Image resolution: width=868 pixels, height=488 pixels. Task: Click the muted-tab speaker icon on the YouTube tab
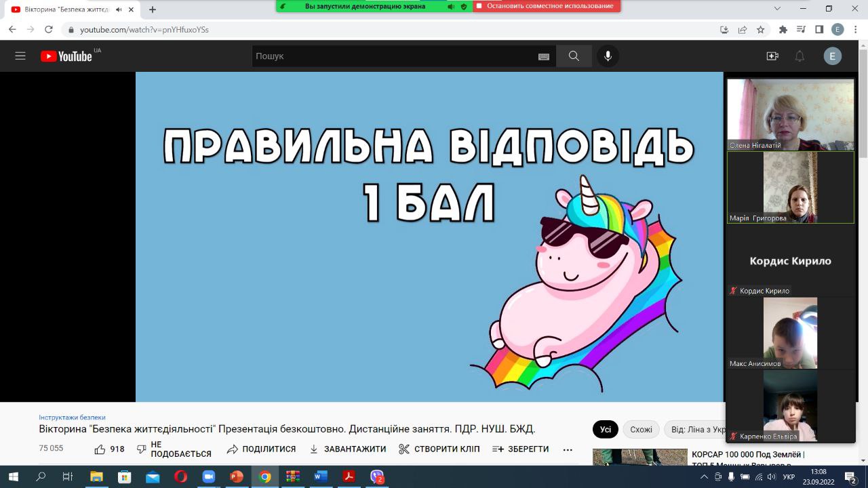119,9
